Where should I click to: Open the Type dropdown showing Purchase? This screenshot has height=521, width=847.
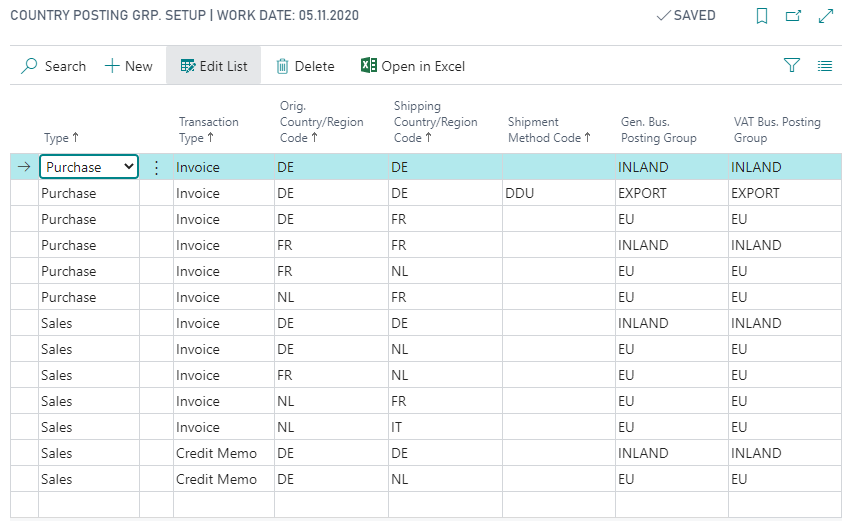pyautogui.click(x=89, y=166)
